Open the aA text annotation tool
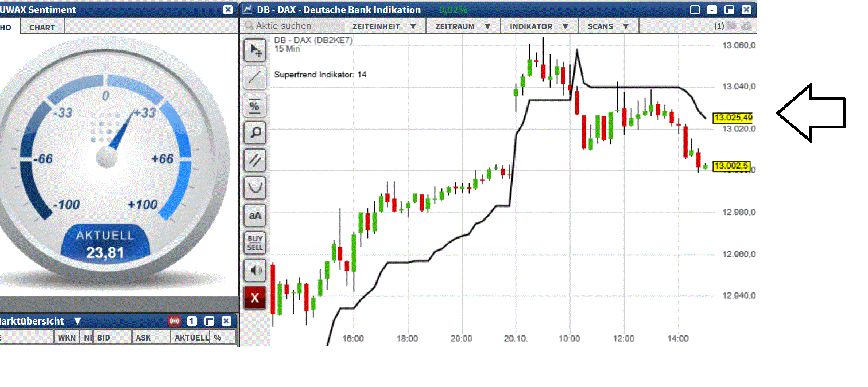The width and height of the screenshot is (868, 387). coord(255,215)
